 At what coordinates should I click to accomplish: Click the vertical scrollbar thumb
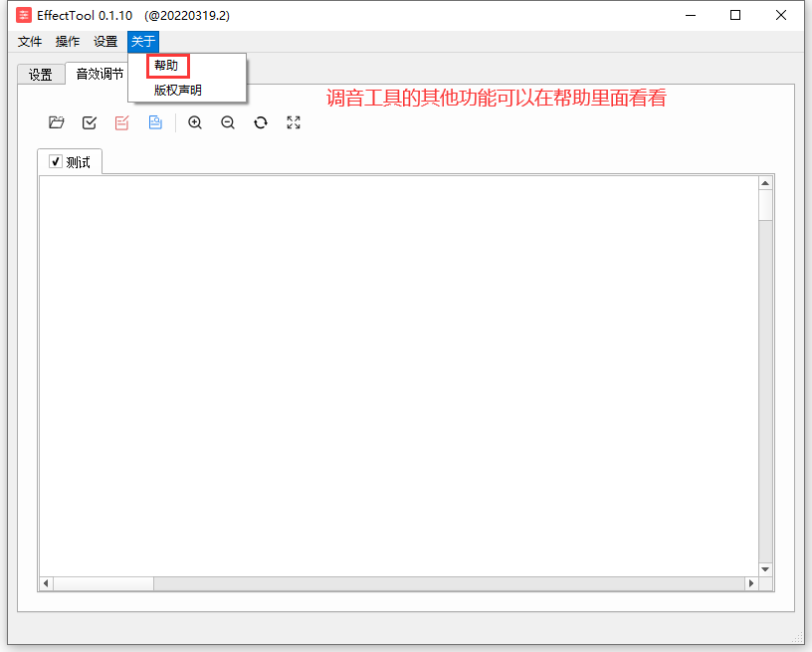(765, 205)
